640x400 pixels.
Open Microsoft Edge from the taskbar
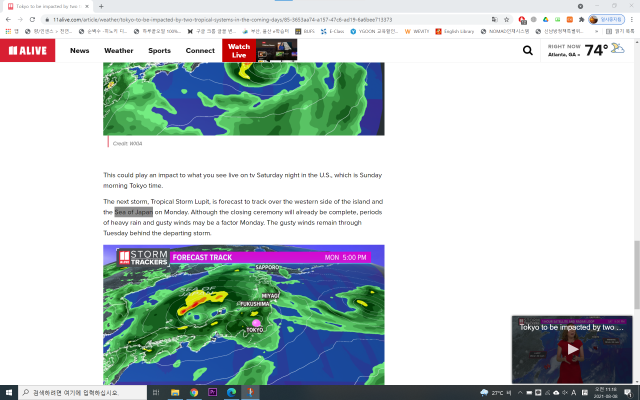pyautogui.click(x=229, y=392)
